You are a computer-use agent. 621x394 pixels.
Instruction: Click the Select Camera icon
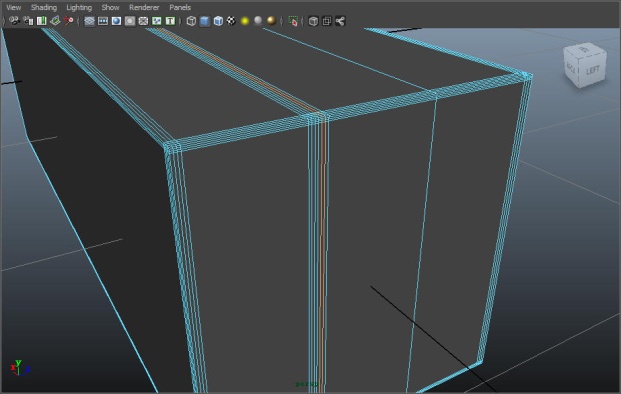pos(14,21)
